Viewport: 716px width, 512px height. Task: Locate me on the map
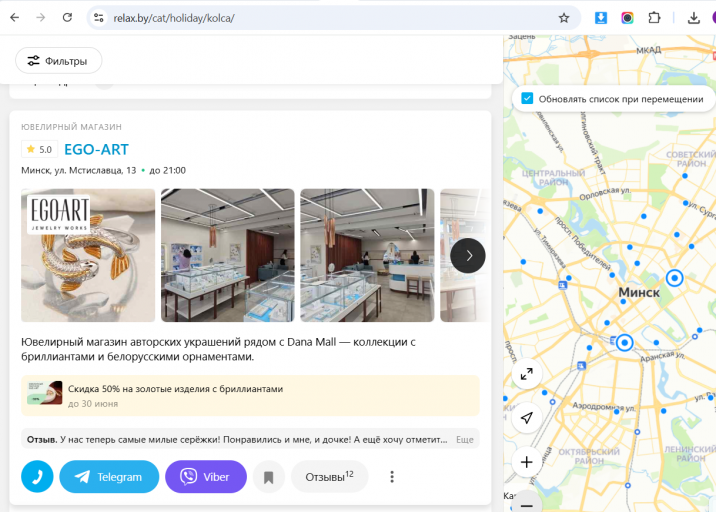pos(526,418)
